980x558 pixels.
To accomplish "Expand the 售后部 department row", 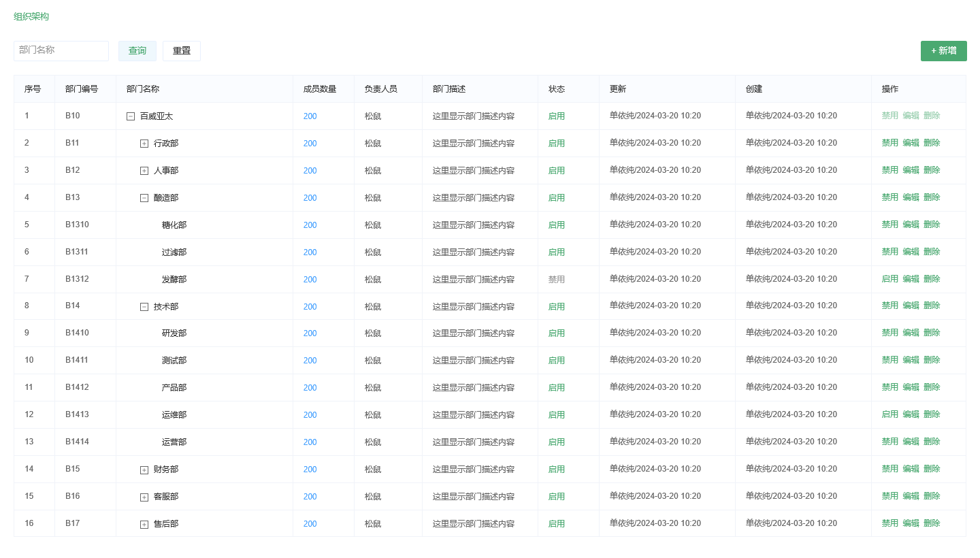I will coord(144,525).
